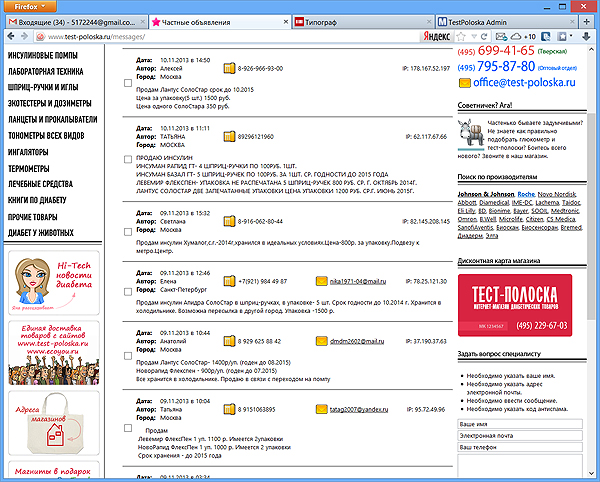600x482 pixels.
Task: Open the Диабет у животных category
Action: (x=41, y=233)
